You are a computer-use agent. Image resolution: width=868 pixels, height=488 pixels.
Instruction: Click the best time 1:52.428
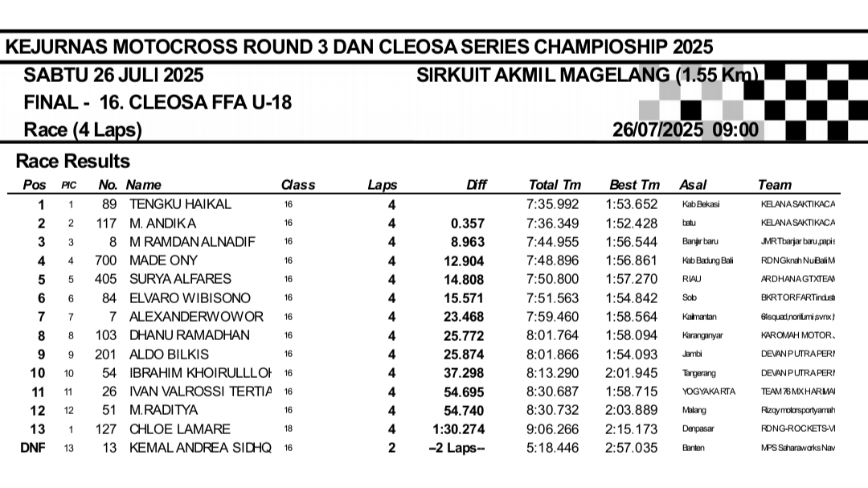click(632, 223)
